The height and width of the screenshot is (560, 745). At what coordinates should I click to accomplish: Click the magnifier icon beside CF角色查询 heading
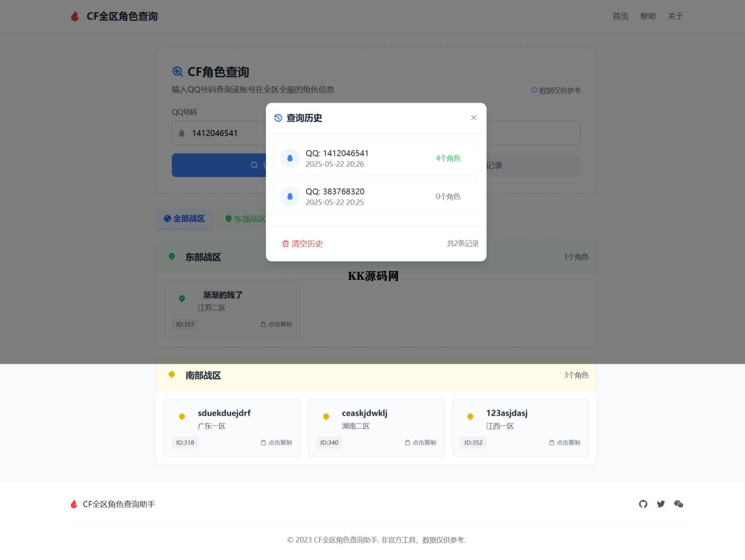(x=177, y=72)
